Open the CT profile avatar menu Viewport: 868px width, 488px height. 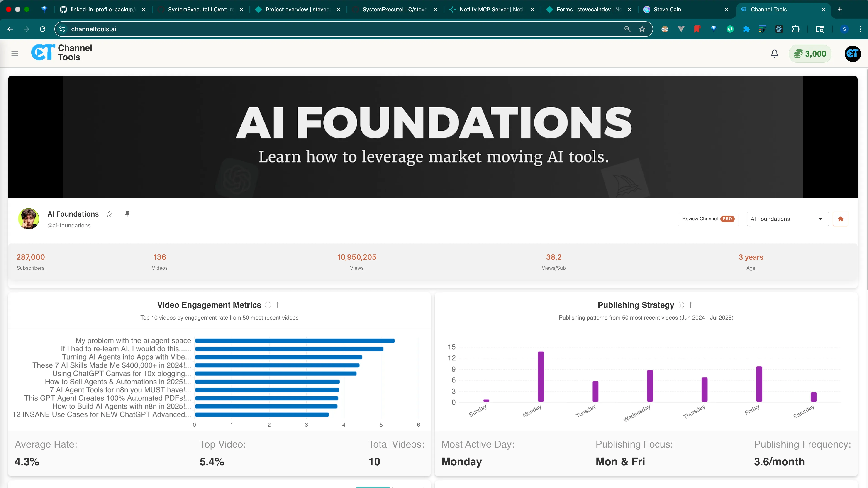(x=853, y=54)
